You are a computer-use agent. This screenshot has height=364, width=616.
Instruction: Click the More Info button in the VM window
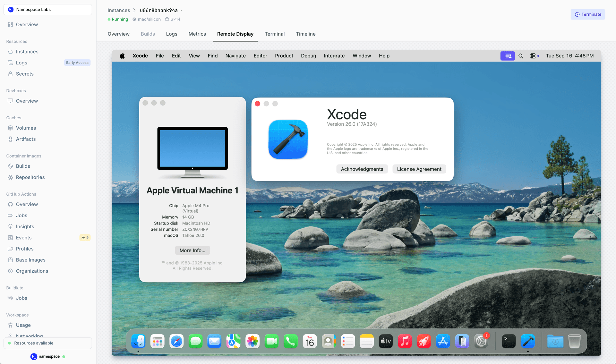192,250
